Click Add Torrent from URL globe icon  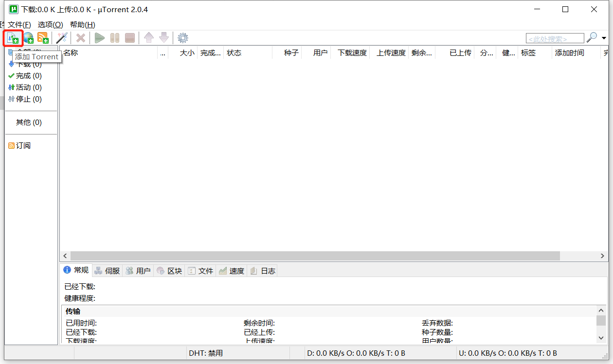(29, 38)
